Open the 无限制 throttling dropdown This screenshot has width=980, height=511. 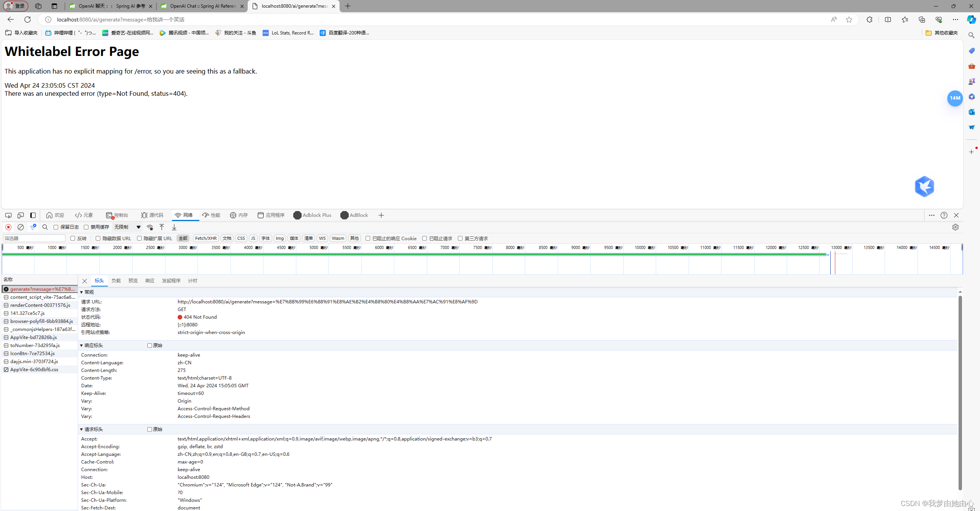tap(127, 227)
